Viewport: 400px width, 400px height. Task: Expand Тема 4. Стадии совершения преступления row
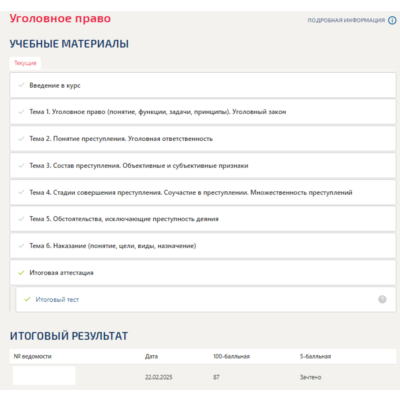pyautogui.click(x=203, y=192)
